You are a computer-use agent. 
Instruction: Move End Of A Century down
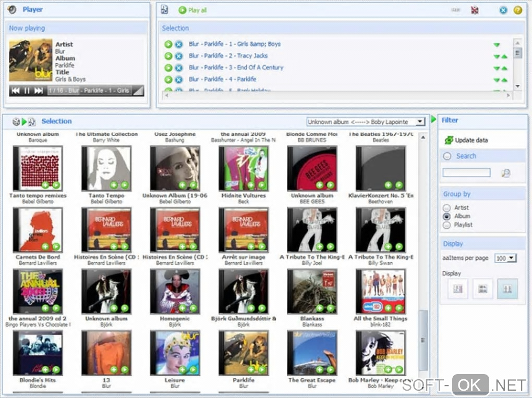coord(497,68)
